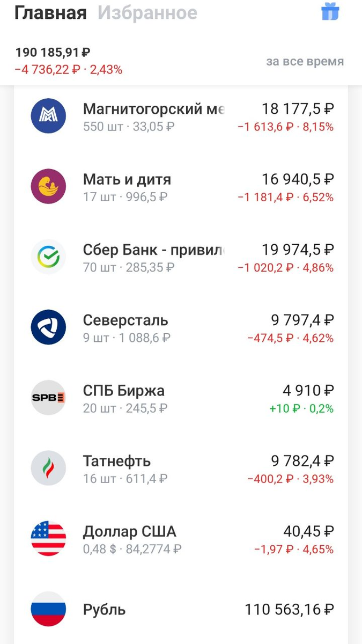Select the Северсталь company logo
The height and width of the screenshot is (644, 362).
point(48,327)
